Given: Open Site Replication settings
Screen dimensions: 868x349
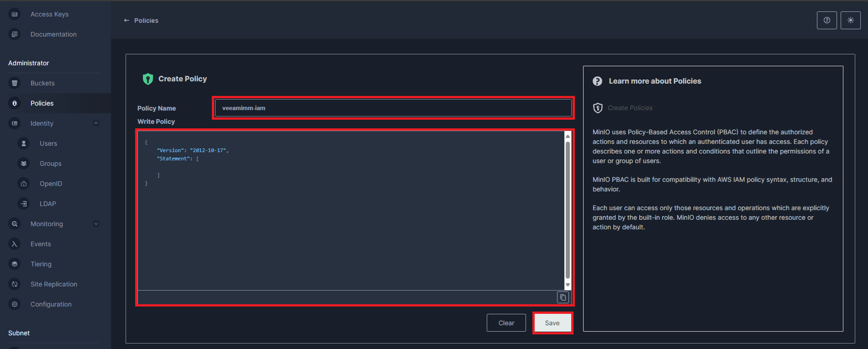Looking at the screenshot, I should 54,284.
